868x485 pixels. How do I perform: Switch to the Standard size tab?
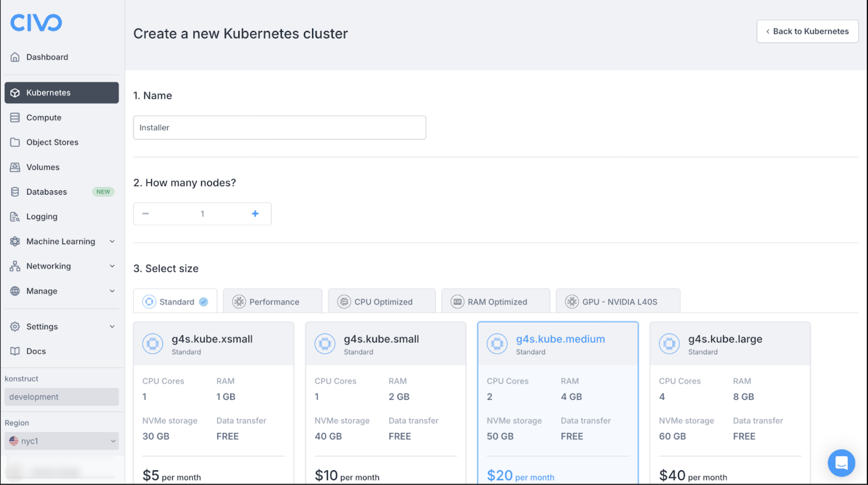pyautogui.click(x=175, y=301)
